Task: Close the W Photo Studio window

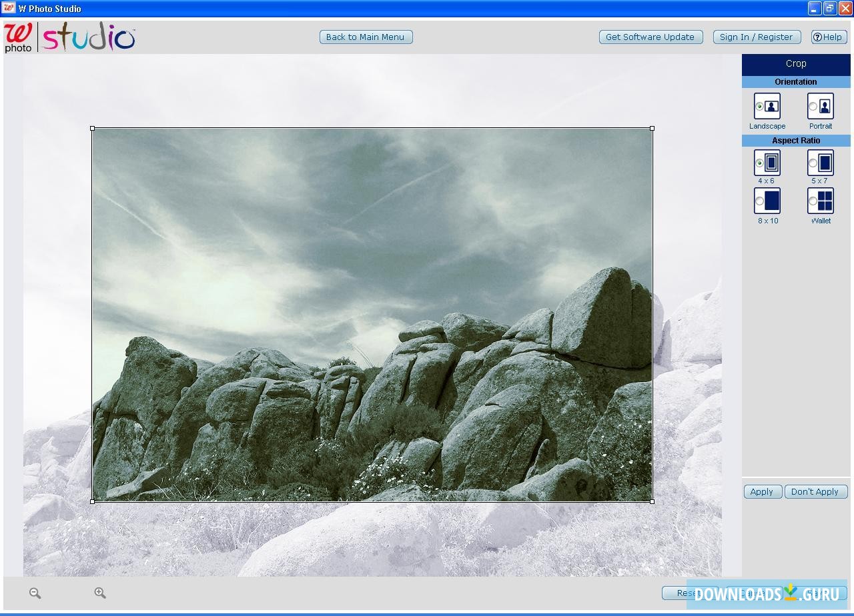Action: [x=845, y=9]
